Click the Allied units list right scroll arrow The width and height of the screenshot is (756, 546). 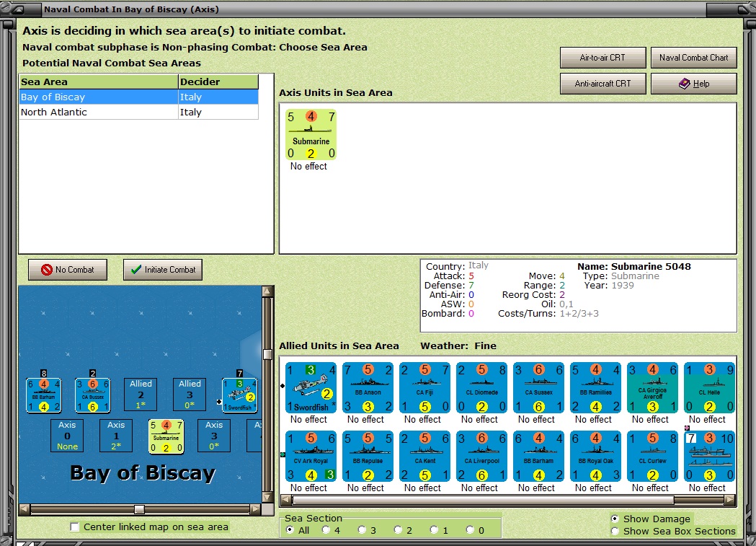(730, 500)
